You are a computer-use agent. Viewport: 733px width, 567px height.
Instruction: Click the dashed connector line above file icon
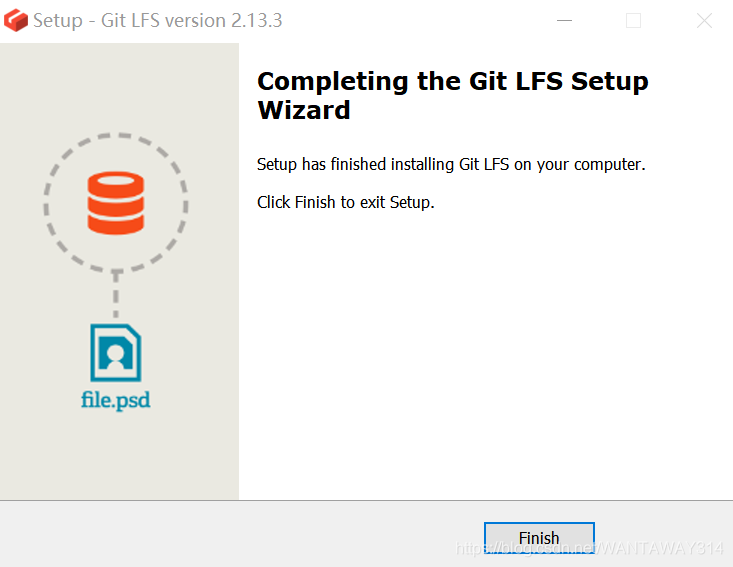tap(115, 294)
